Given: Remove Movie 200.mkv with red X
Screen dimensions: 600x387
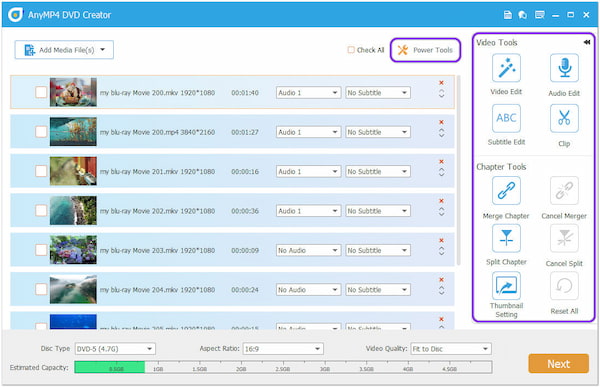Looking at the screenshot, I should point(441,83).
